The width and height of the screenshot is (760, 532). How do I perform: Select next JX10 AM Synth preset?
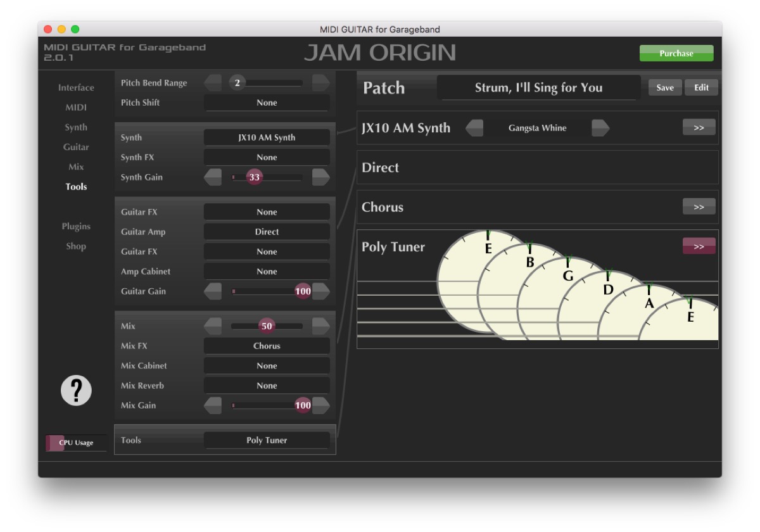[x=600, y=128]
